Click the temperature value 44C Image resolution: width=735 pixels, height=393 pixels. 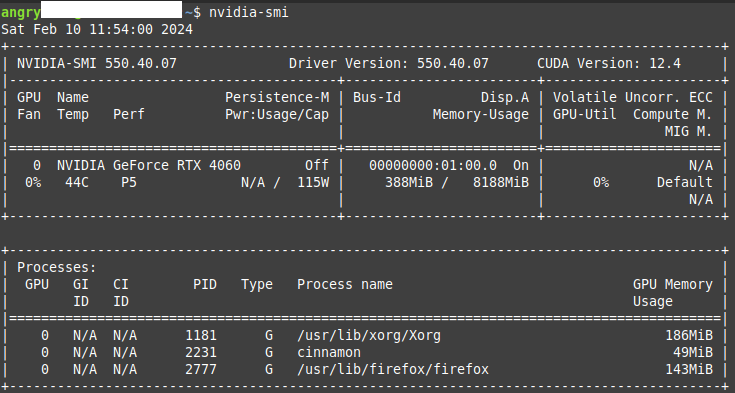77,182
